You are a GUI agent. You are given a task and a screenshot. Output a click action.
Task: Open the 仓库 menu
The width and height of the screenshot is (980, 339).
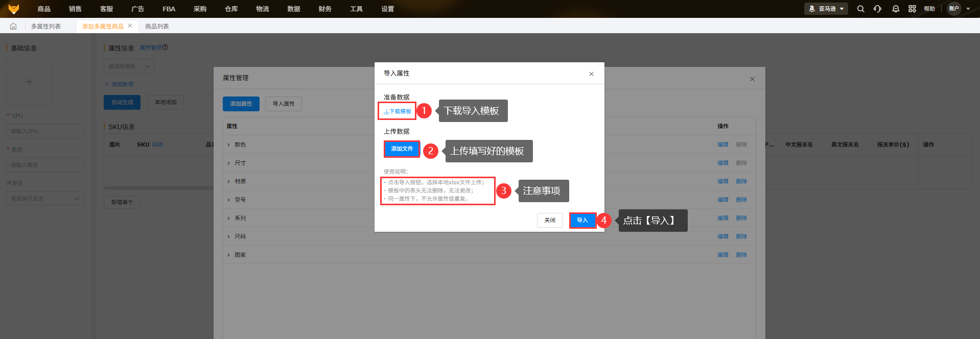[231, 9]
